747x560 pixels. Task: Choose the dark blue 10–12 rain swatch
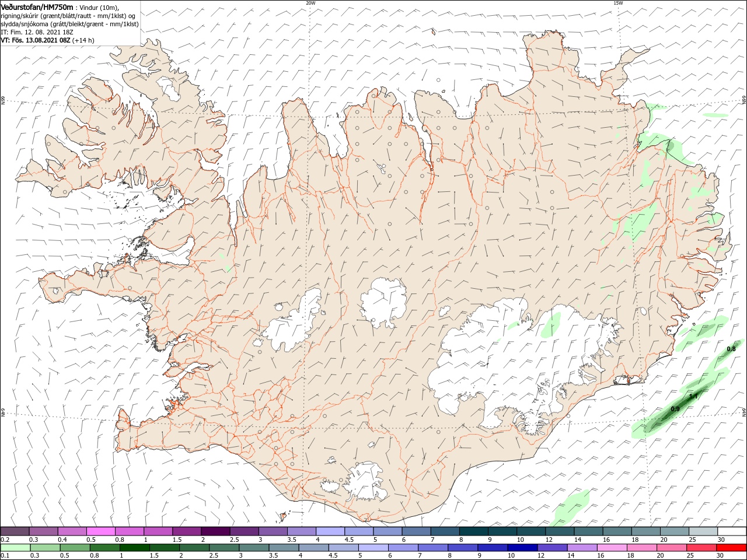(522, 548)
